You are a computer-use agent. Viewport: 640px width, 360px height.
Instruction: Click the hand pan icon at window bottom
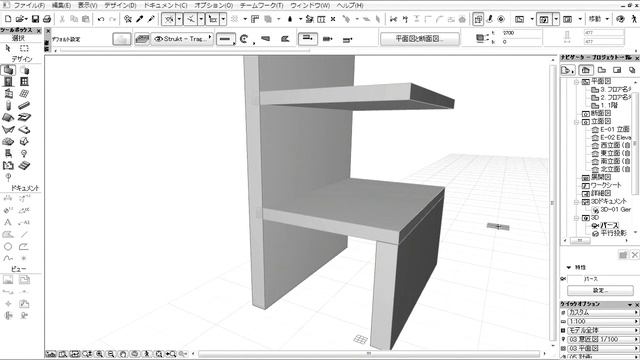click(x=123, y=354)
